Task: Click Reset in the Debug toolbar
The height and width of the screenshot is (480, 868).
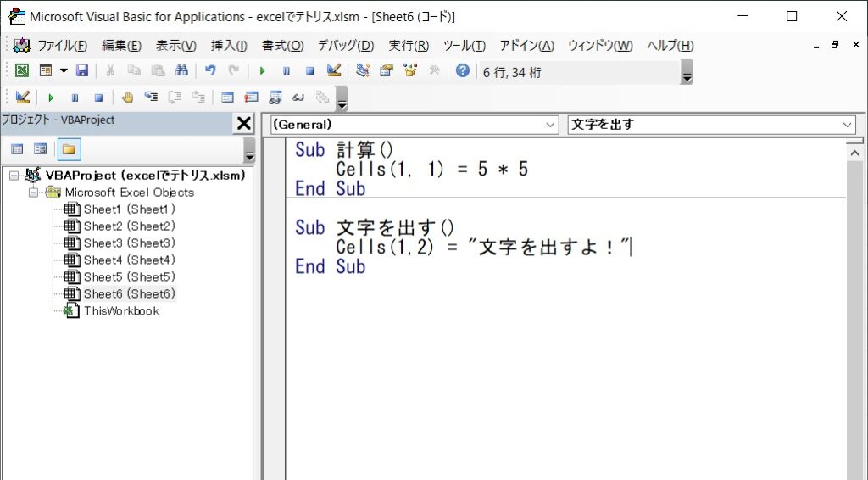Action: 98,98
